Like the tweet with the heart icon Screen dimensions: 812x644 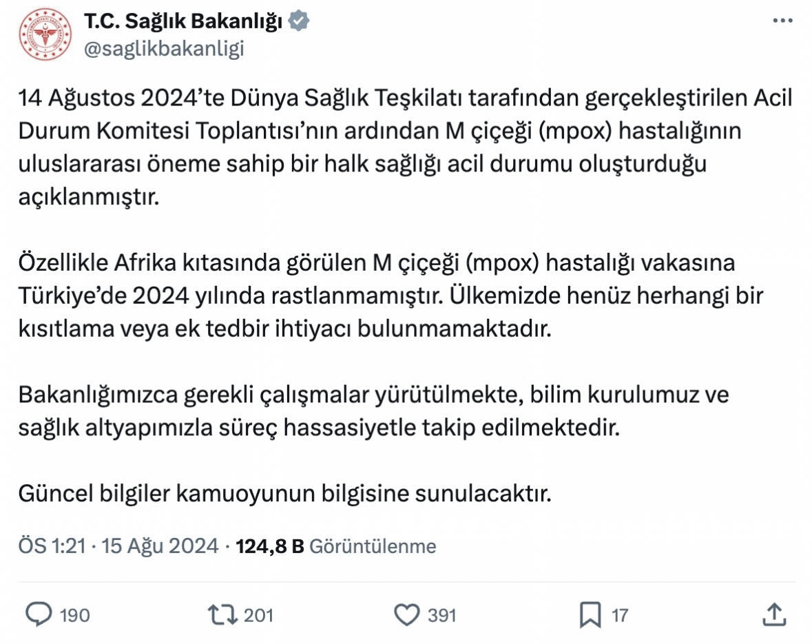click(x=407, y=614)
